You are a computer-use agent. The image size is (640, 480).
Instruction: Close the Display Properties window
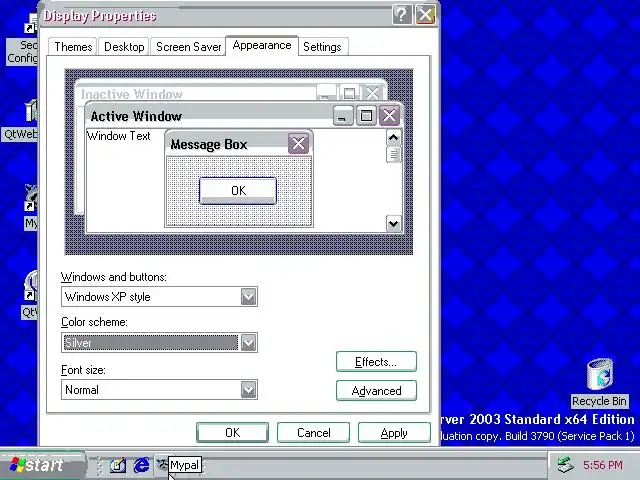pyautogui.click(x=425, y=15)
